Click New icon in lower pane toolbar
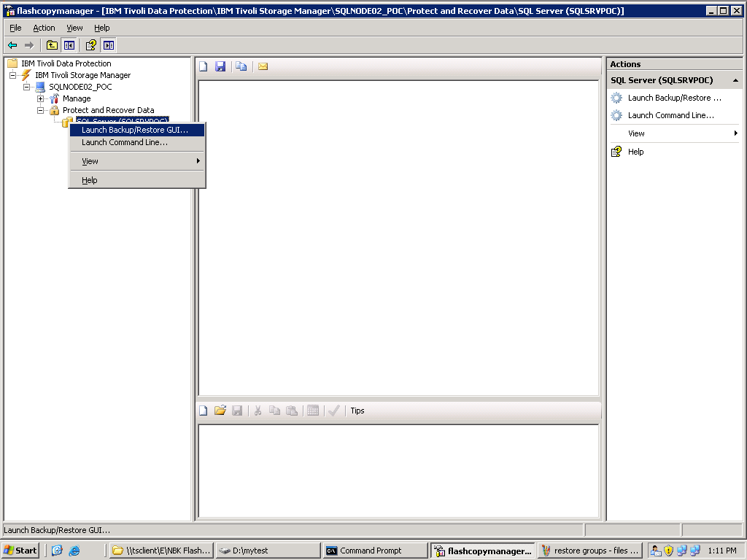747x560 pixels. pyautogui.click(x=204, y=411)
